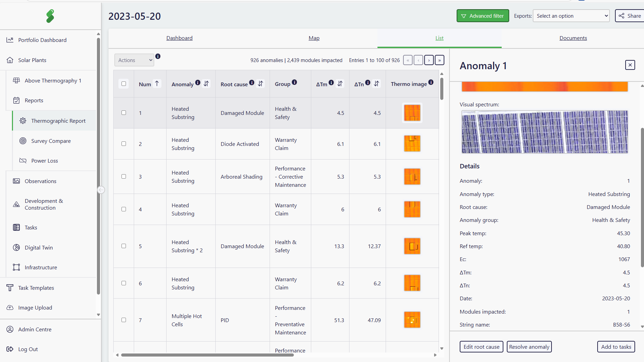Go to the next page of entries
This screenshot has width=644, height=362.
tap(429, 60)
